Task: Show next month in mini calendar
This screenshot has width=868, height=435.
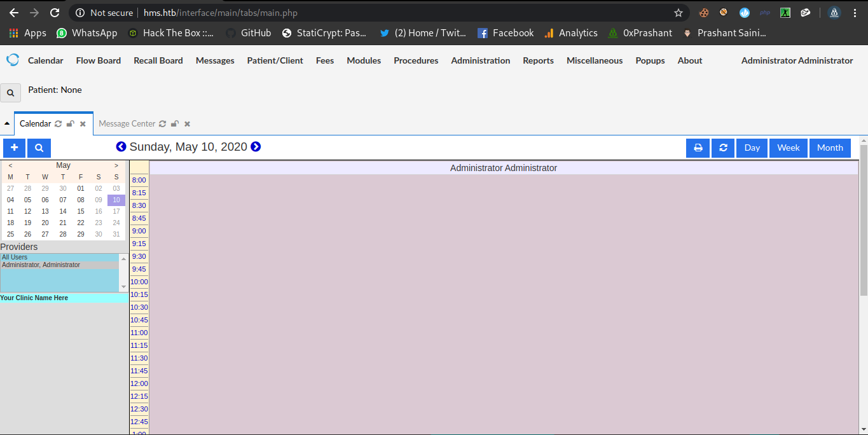Action: pyautogui.click(x=116, y=165)
